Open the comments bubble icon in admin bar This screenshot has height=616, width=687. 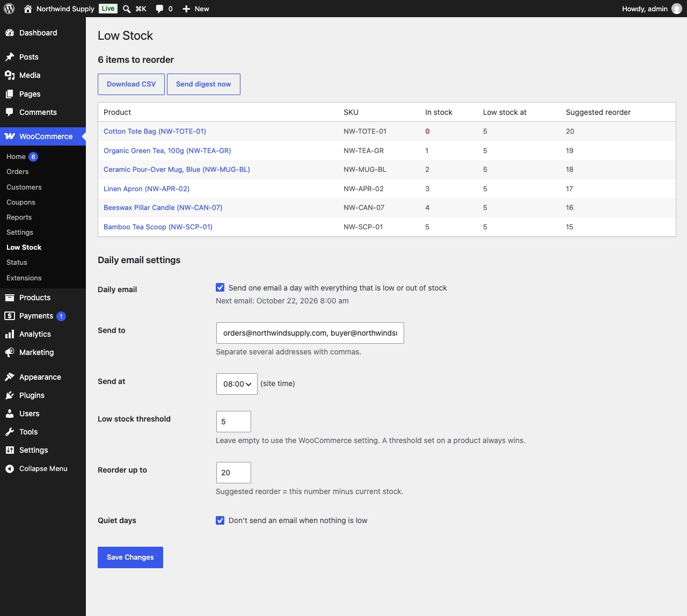[x=159, y=9]
